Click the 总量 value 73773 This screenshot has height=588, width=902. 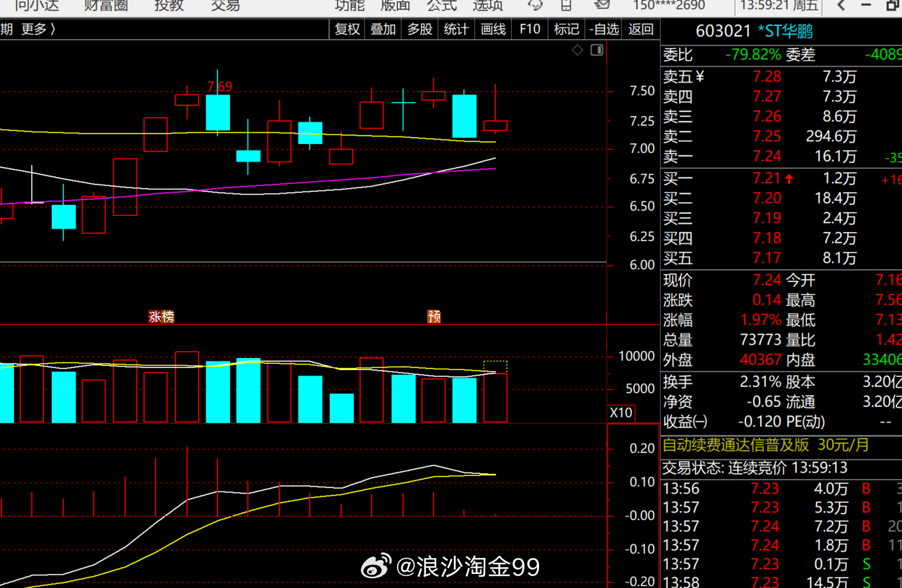761,340
